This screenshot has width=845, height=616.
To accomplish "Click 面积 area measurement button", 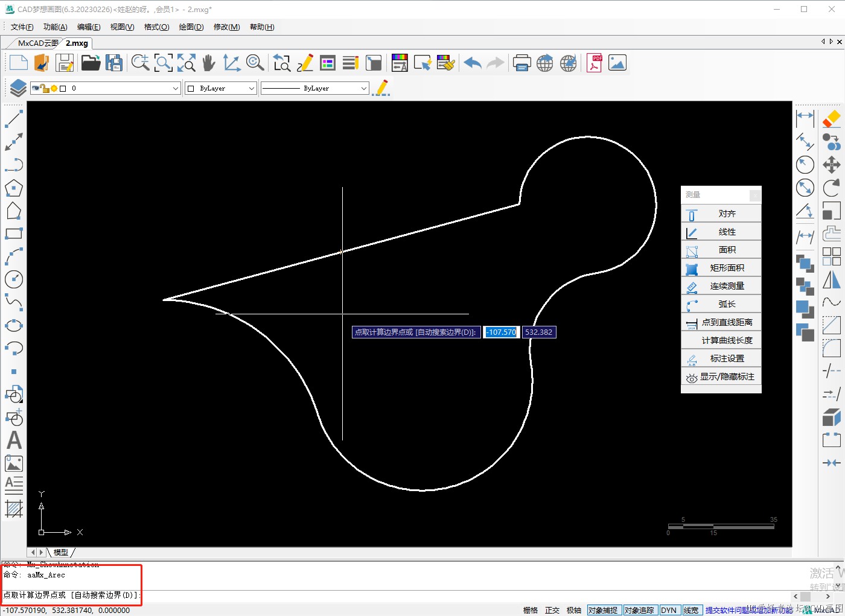I will (x=721, y=250).
